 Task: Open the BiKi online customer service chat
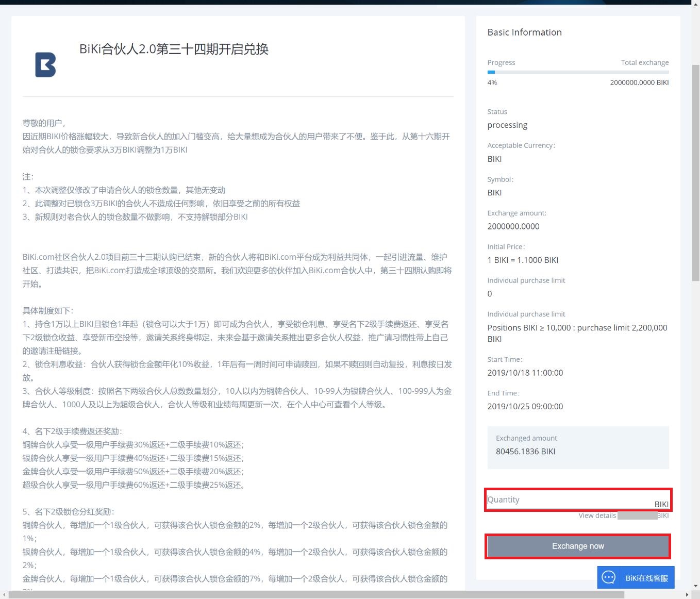[x=636, y=577]
